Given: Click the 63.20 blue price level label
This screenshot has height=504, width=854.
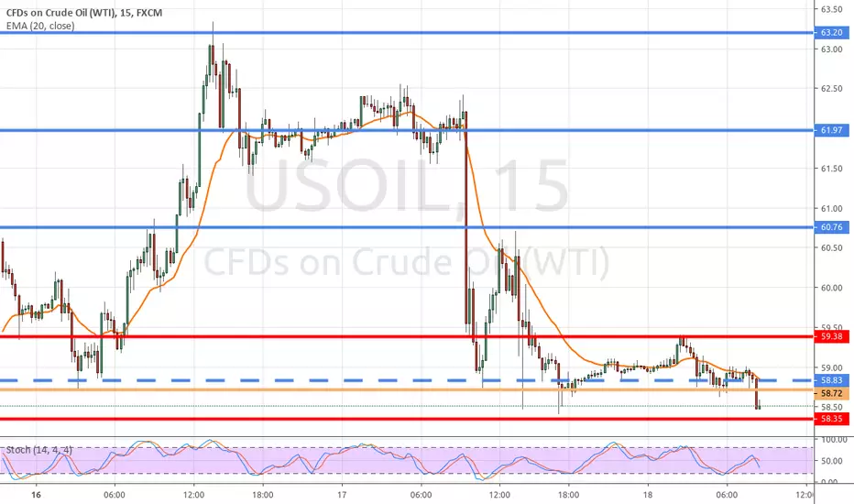Looking at the screenshot, I should 831,33.
